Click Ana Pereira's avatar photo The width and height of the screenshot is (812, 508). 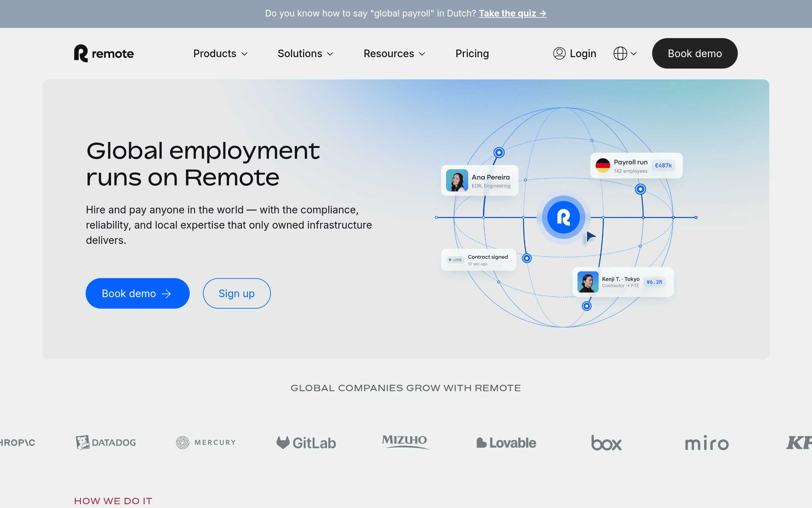tap(457, 180)
